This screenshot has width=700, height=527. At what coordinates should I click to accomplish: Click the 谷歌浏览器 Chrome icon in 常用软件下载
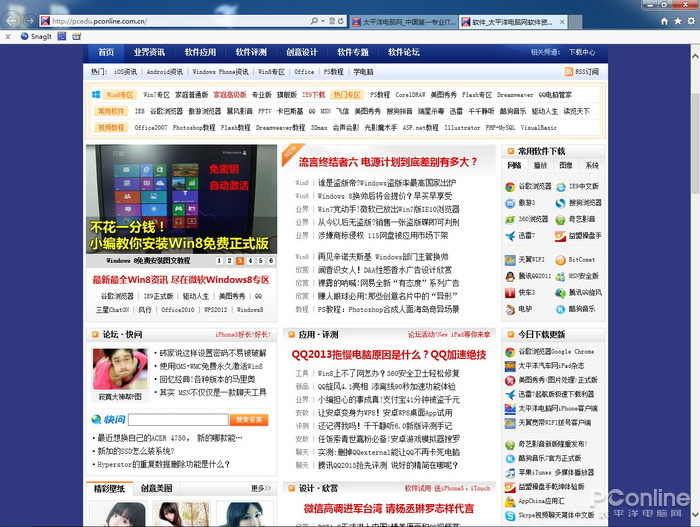(x=510, y=187)
